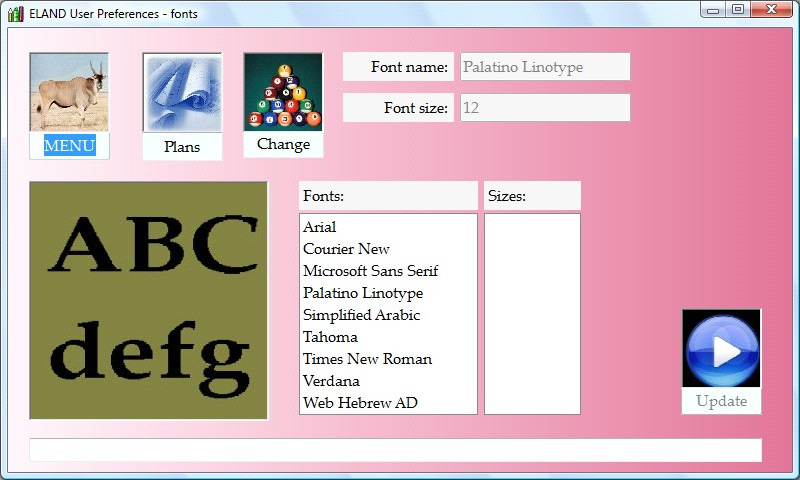Click the highlighted MENU label
800x480 pixels.
[69, 146]
